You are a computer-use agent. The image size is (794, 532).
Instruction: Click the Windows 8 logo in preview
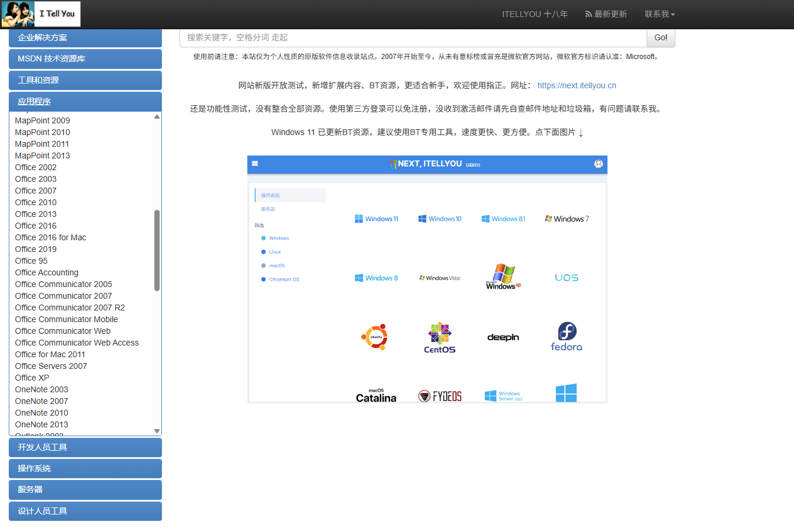click(377, 278)
